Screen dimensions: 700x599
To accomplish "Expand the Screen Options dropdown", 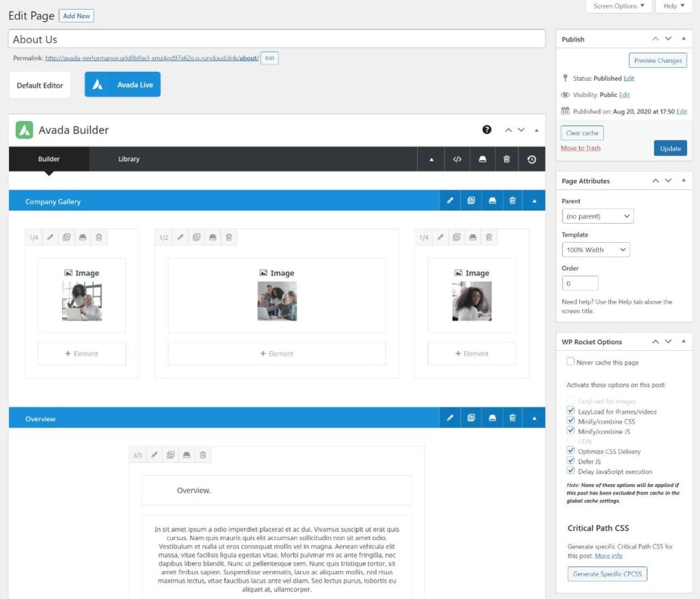I will coord(618,6).
